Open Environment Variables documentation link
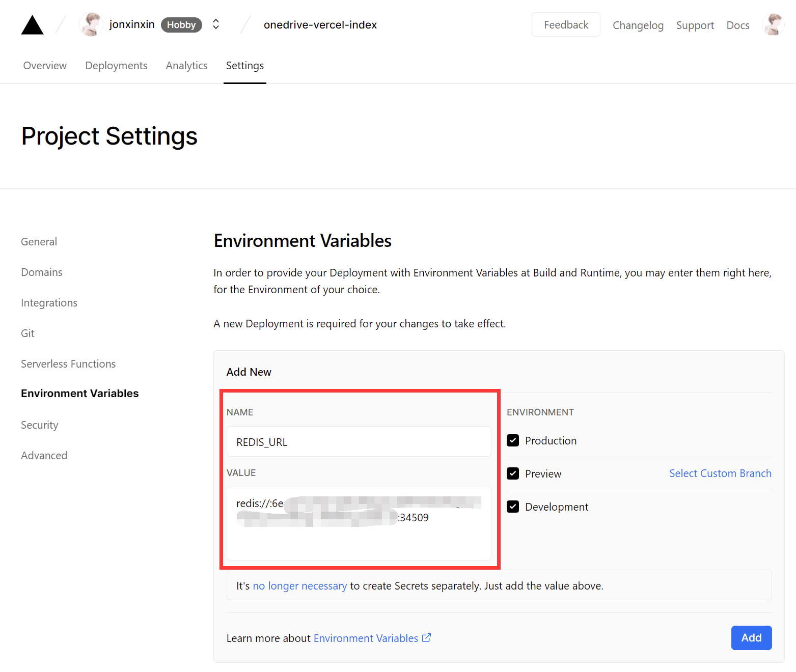 click(x=366, y=638)
